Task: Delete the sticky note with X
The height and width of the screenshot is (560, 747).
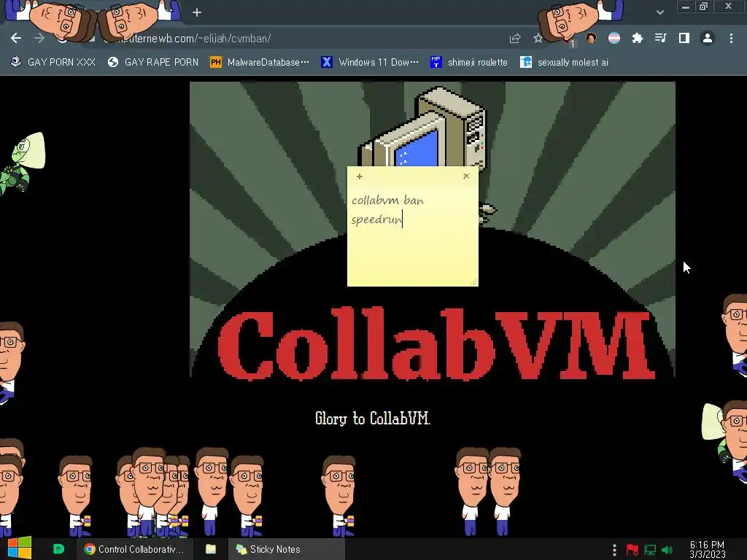Action: 466,176
